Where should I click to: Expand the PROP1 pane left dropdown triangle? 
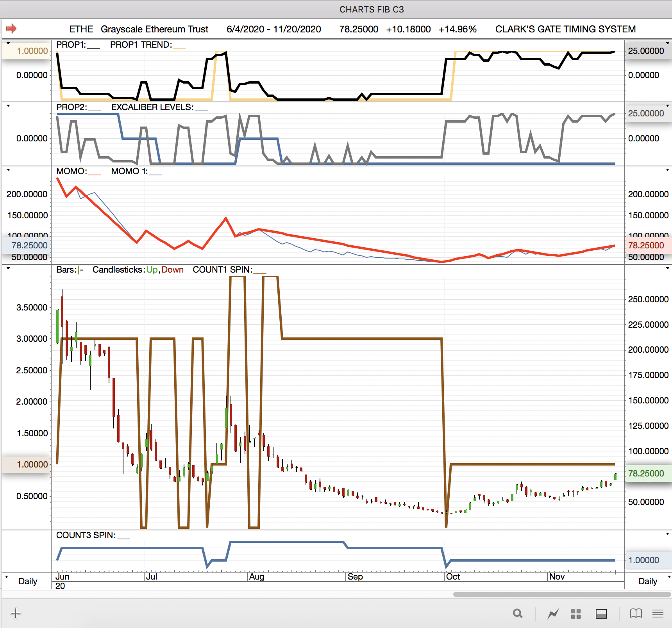pos(8,43)
